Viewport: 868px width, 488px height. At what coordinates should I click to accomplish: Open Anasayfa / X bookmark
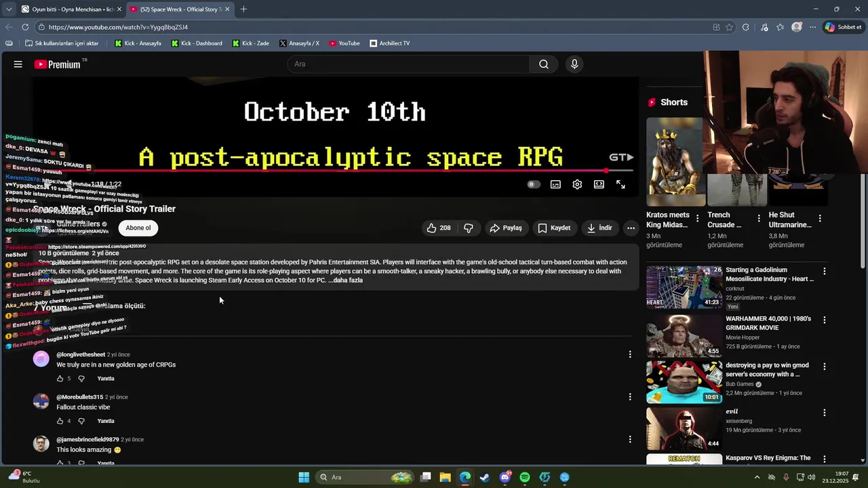[x=299, y=43]
